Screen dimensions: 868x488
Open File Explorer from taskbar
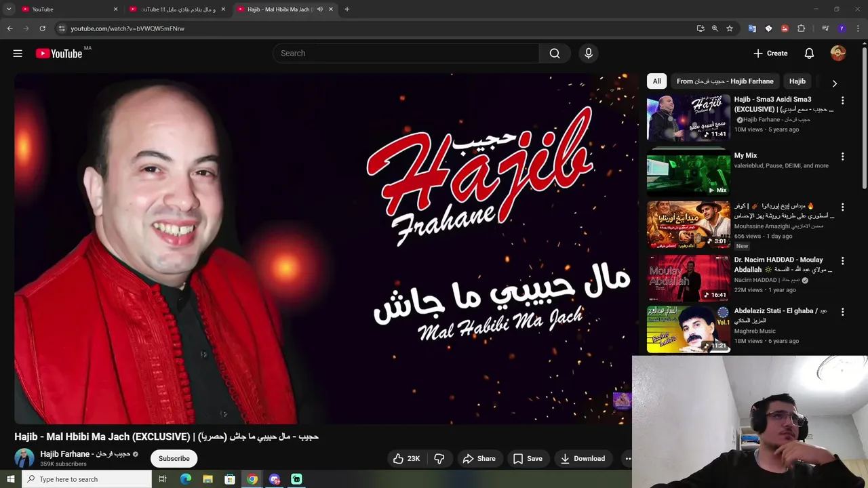pyautogui.click(x=208, y=479)
